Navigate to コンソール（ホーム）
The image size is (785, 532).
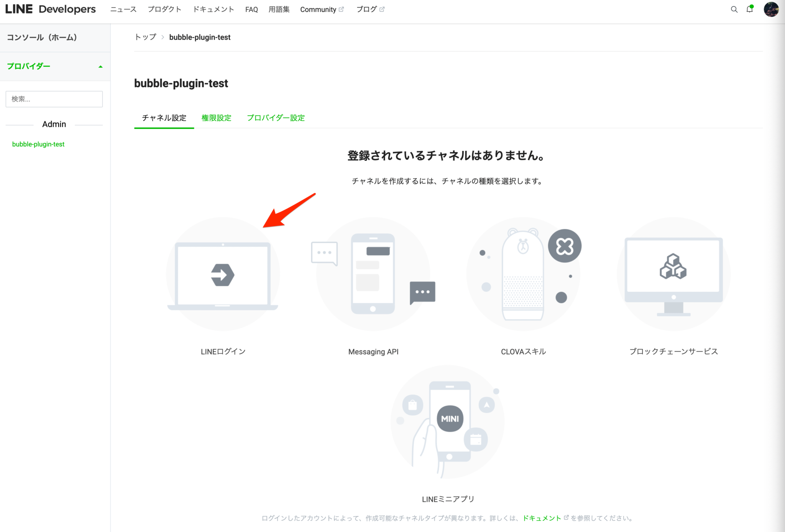point(42,38)
